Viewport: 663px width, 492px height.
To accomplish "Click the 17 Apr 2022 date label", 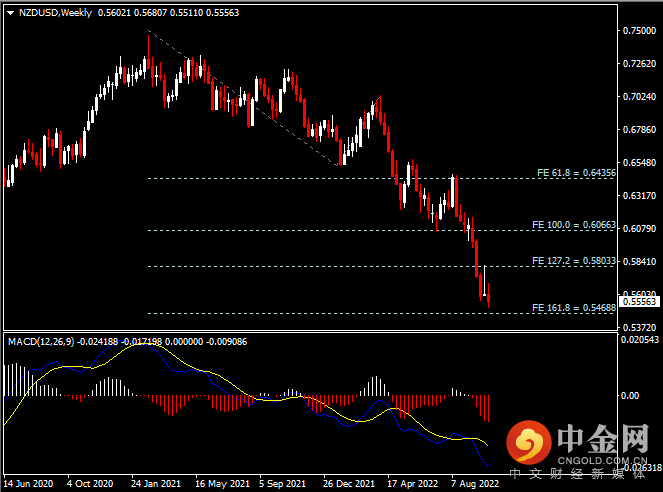I will coord(412,484).
